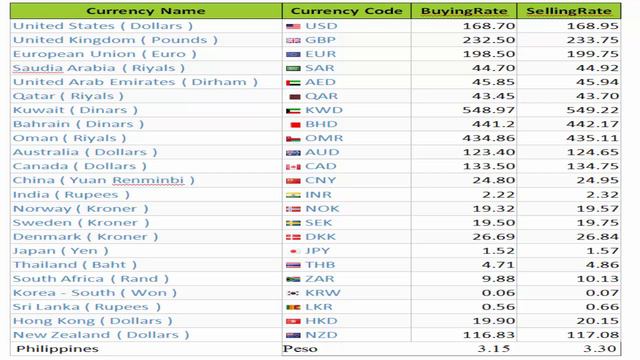Click the United States flag icon
The height and width of the screenshot is (360, 640).
pyautogui.click(x=293, y=27)
